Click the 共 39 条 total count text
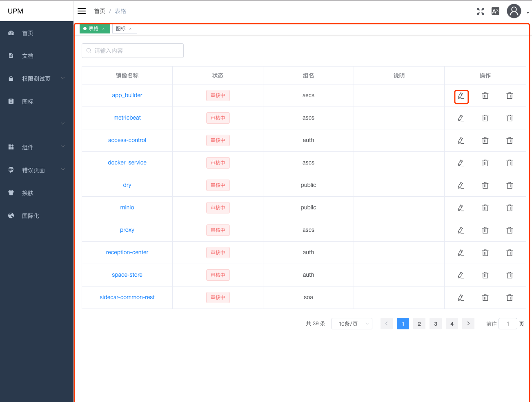The width and height of the screenshot is (532, 402). tap(316, 323)
